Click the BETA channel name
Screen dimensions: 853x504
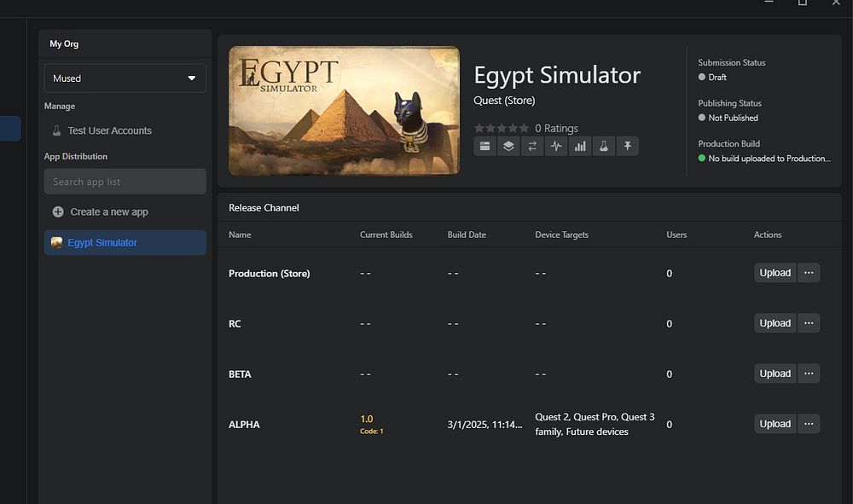[x=240, y=374]
